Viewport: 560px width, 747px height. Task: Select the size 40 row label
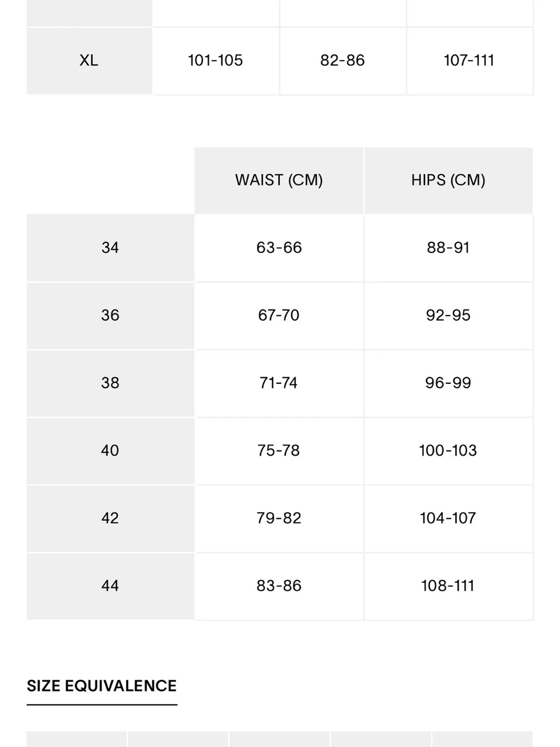[x=110, y=451]
